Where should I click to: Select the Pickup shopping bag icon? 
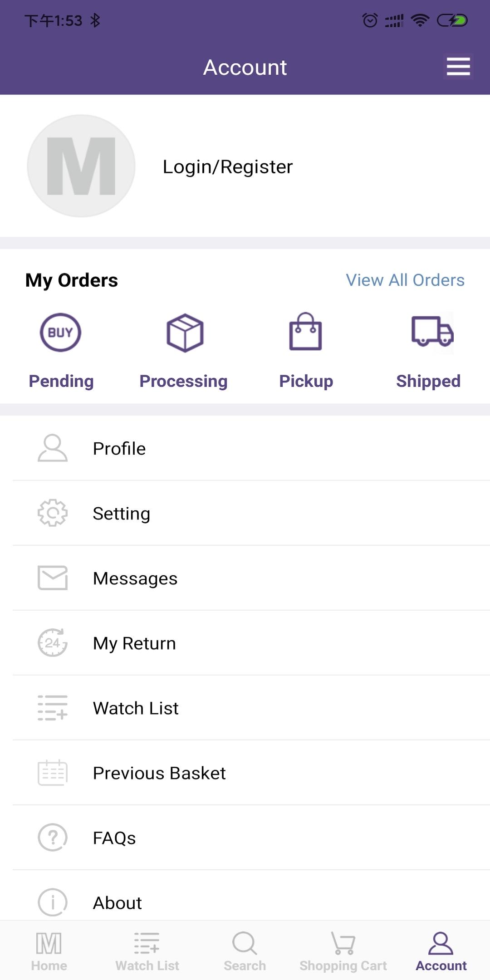point(306,333)
